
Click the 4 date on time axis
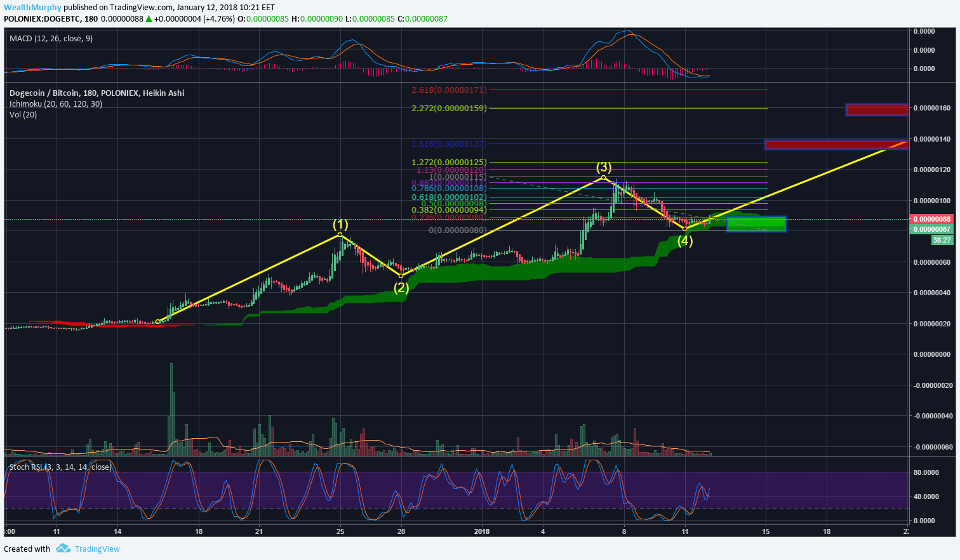coord(543,531)
